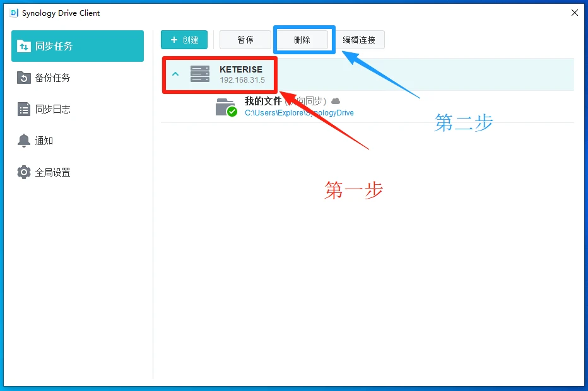Select the 我的文件 task name text

tap(263, 101)
